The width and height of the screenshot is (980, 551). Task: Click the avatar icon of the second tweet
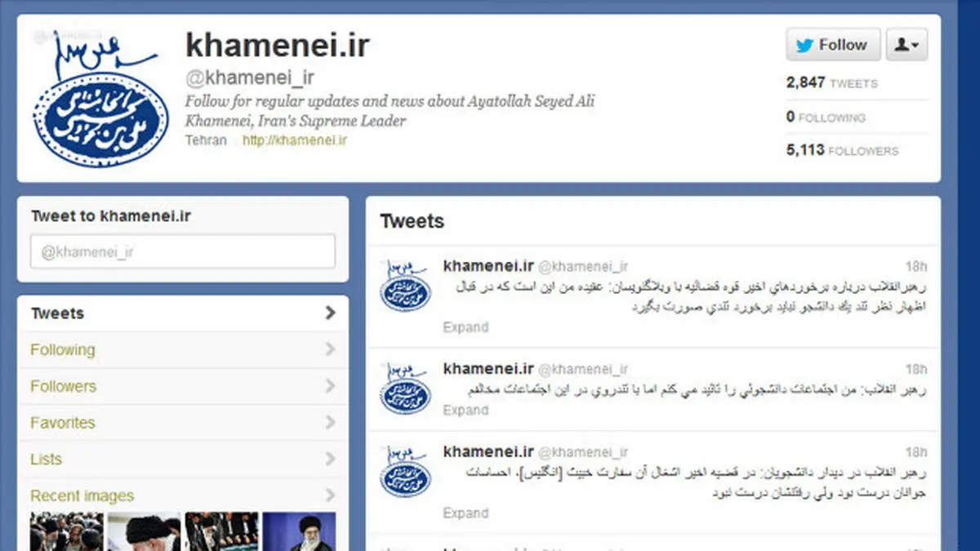(406, 389)
